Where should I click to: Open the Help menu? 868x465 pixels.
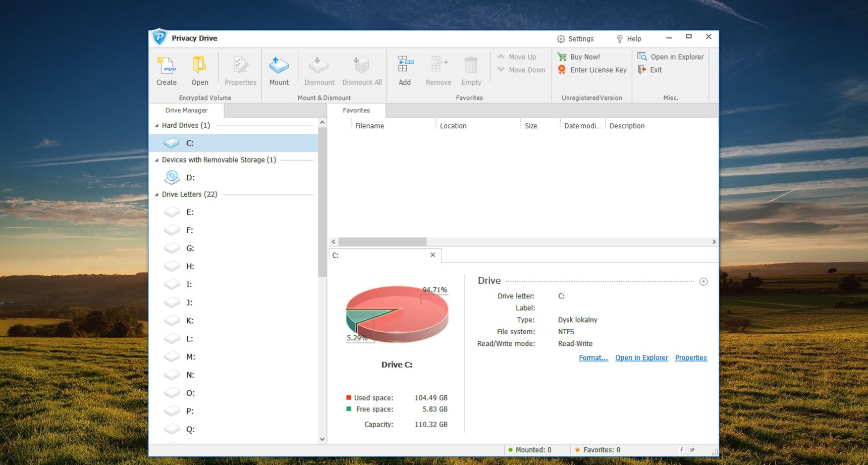click(629, 39)
